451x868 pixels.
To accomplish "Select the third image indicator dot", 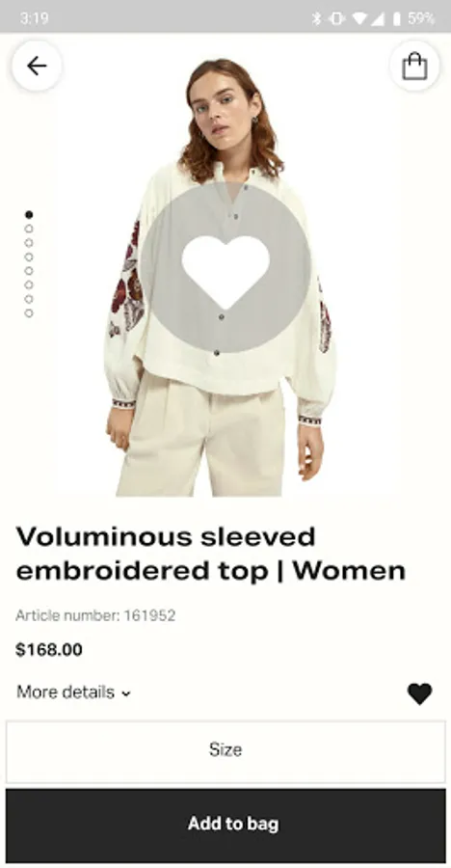I will click(29, 242).
